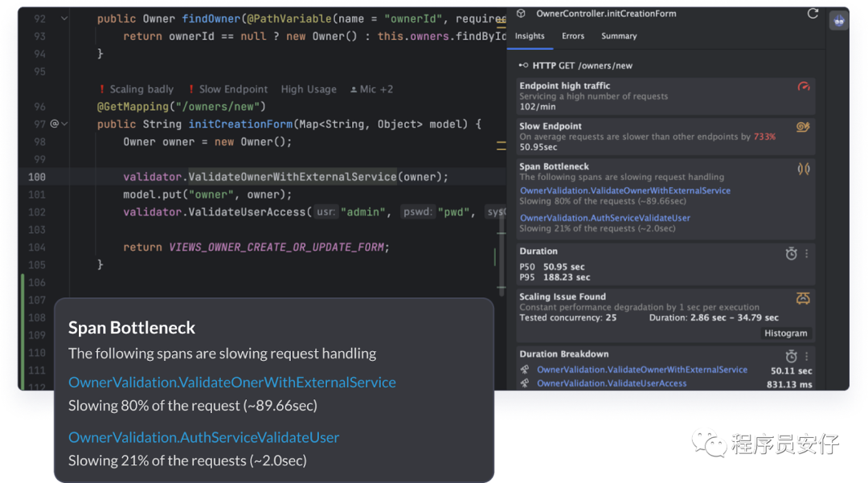Select the Insights tab
The height and width of the screenshot is (483, 868).
coord(530,36)
